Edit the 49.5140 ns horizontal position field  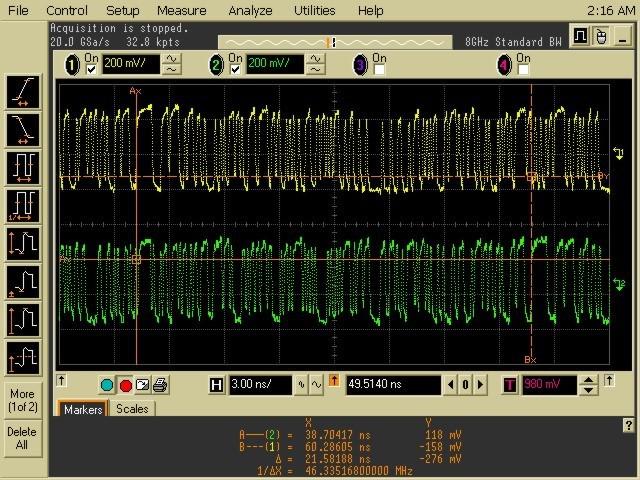click(393, 384)
